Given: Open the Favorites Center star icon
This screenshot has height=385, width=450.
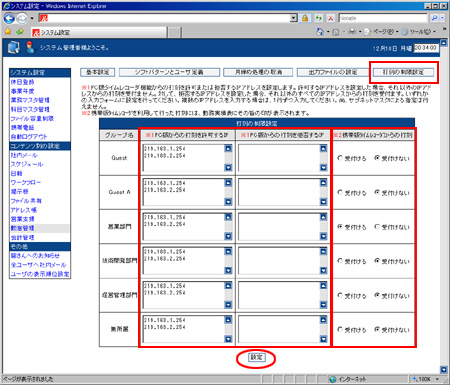Looking at the screenshot, I should pyautogui.click(x=8, y=32).
